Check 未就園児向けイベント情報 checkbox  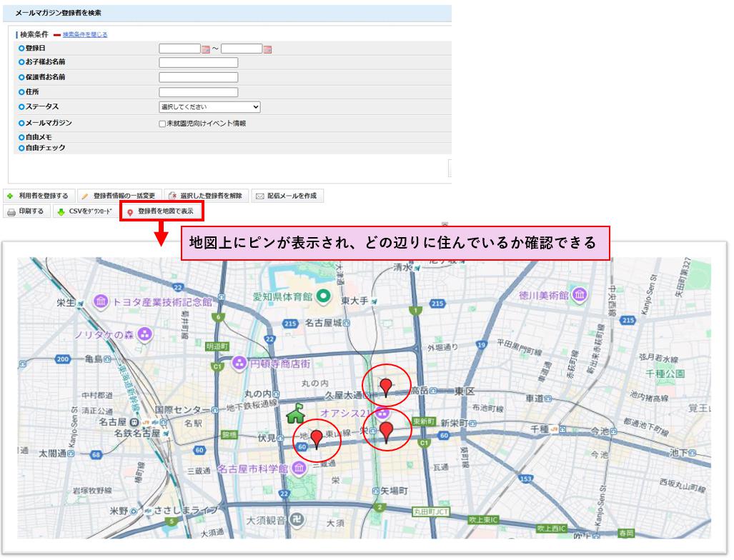[x=163, y=124]
